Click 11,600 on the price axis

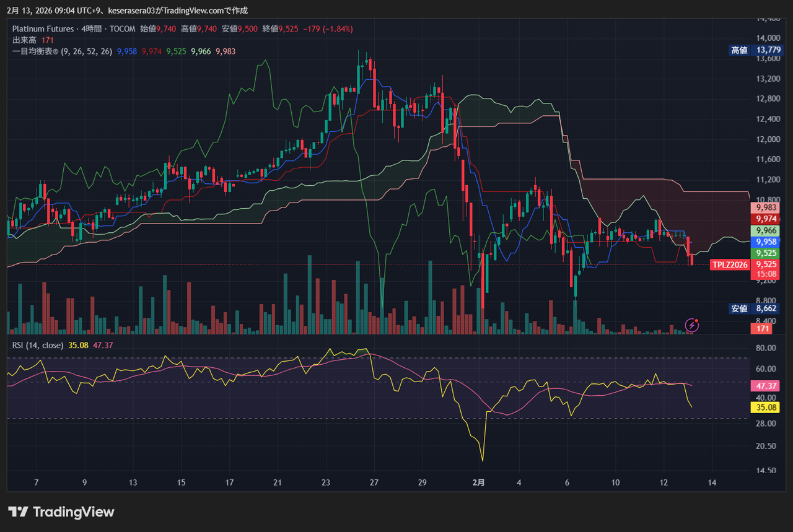(767, 160)
